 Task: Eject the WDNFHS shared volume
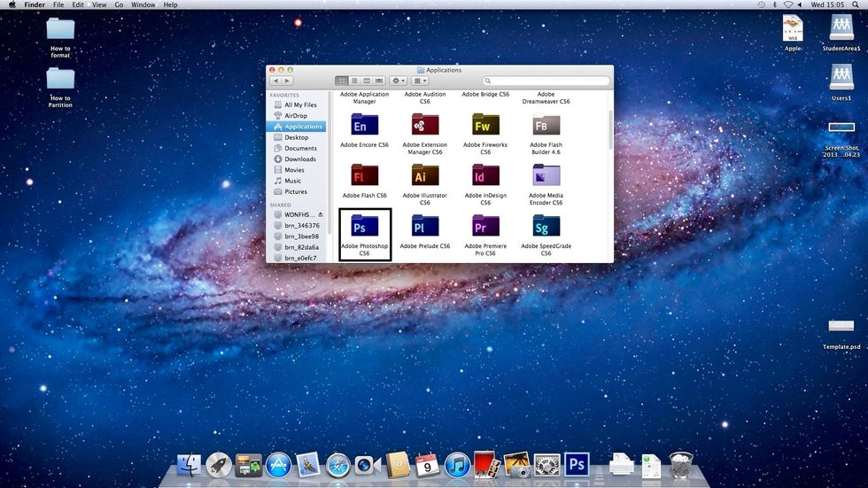[321, 214]
